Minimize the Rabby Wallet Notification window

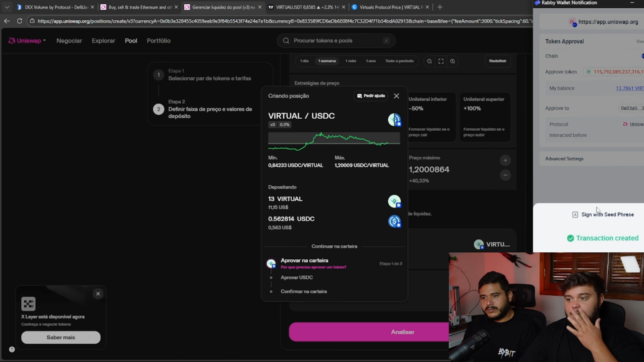click(632, 3)
